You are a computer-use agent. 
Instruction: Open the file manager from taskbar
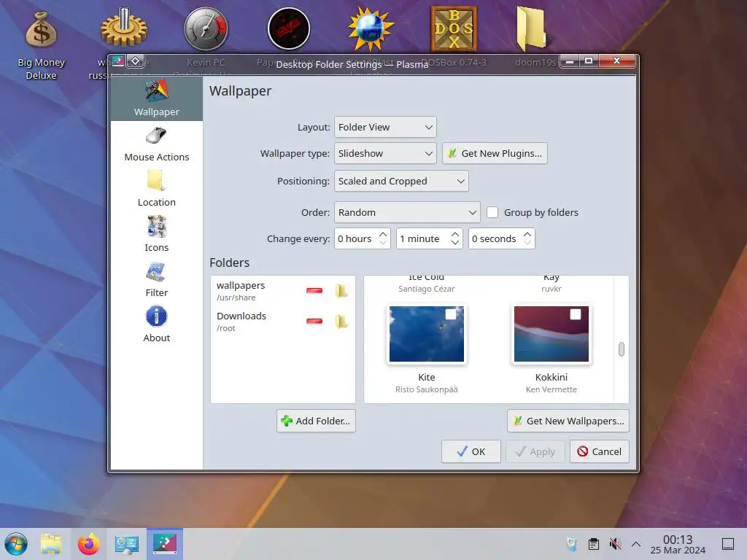pyautogui.click(x=51, y=544)
